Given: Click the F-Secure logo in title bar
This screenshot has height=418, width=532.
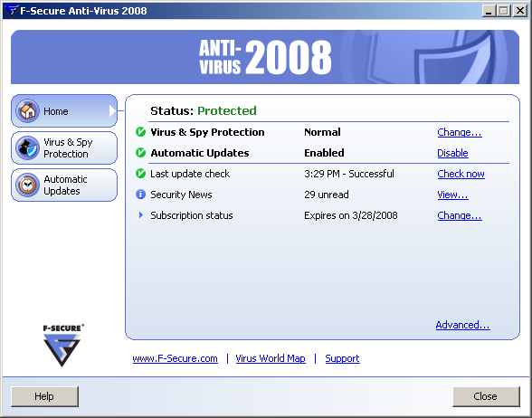Looking at the screenshot, I should 11,11.
